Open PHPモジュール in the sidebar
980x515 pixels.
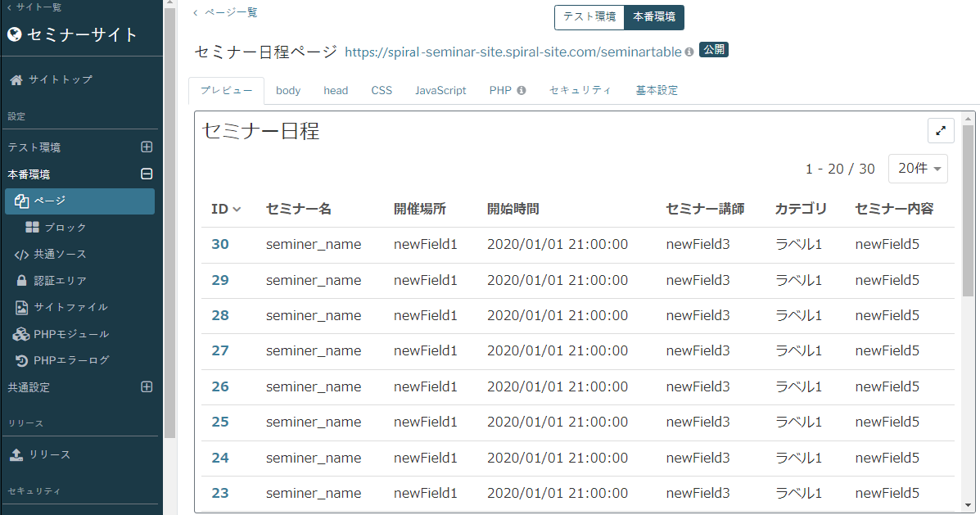tap(61, 334)
